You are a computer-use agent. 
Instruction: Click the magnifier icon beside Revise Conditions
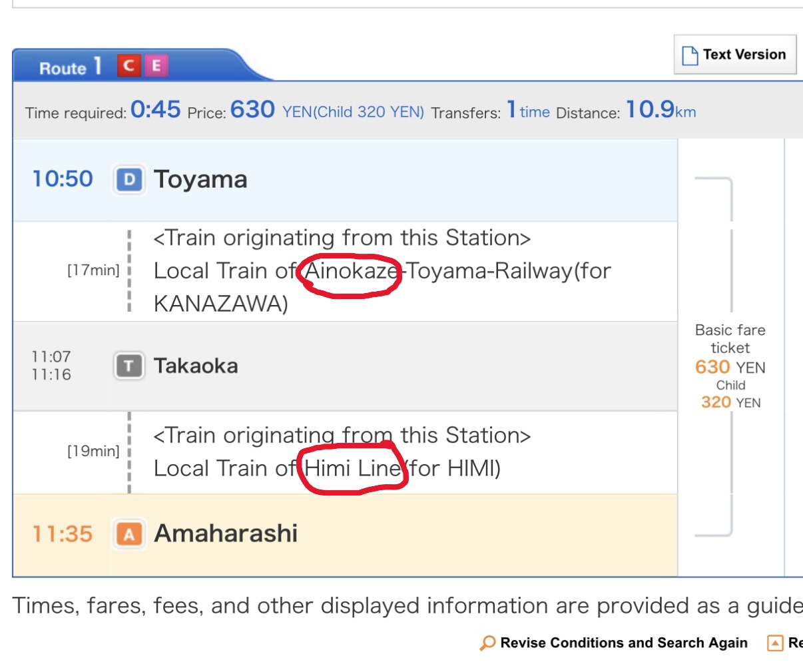click(488, 643)
